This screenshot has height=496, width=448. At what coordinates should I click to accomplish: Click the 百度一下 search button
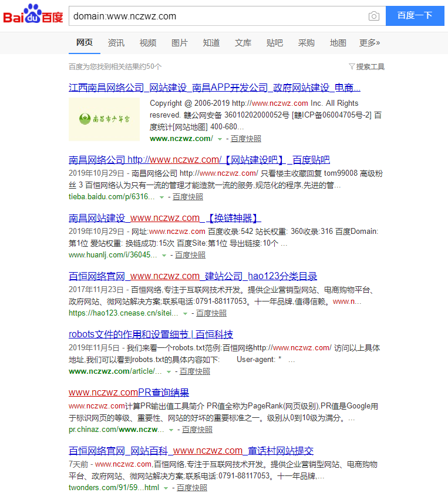pos(415,15)
